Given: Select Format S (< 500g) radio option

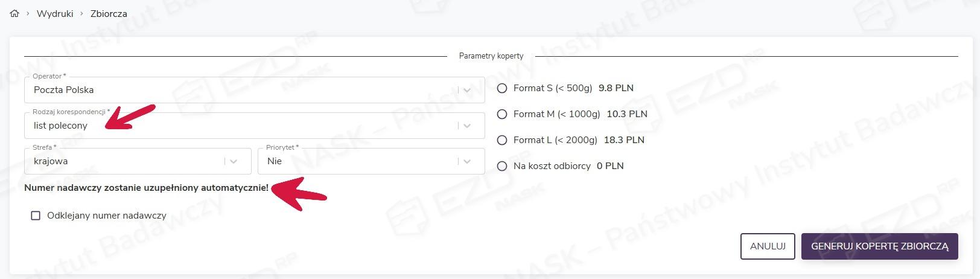Looking at the screenshot, I should pos(502,88).
